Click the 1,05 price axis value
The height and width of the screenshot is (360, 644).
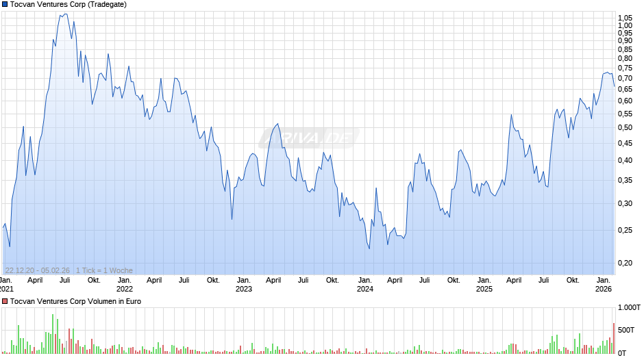pyautogui.click(x=625, y=18)
